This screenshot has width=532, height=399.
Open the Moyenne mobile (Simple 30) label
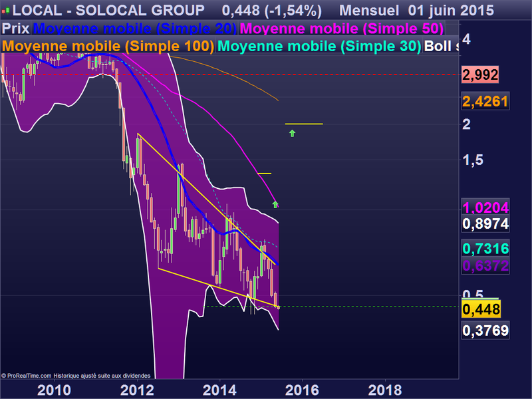coord(319,47)
